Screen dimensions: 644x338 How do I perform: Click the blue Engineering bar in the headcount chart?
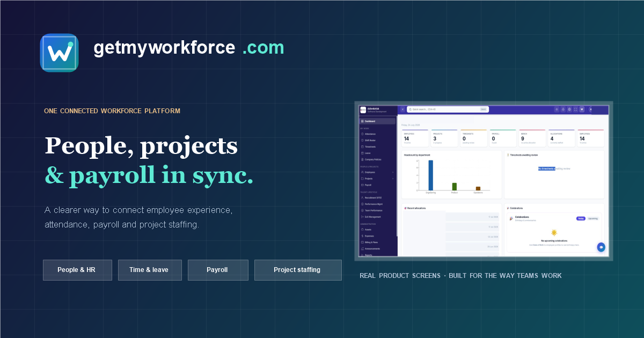(x=431, y=175)
